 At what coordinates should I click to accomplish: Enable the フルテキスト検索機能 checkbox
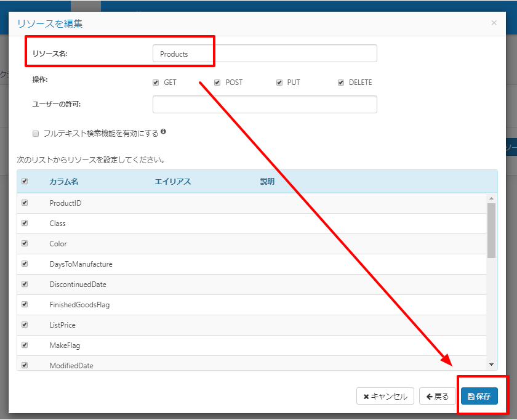tap(36, 134)
